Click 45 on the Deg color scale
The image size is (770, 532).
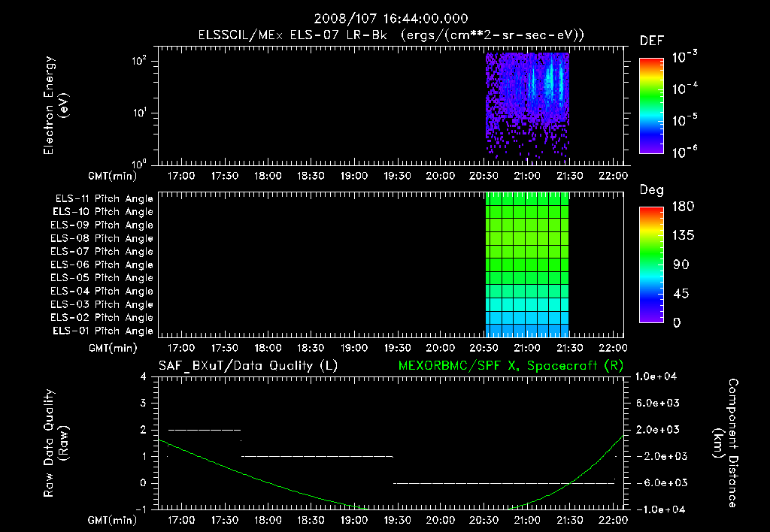(x=681, y=294)
